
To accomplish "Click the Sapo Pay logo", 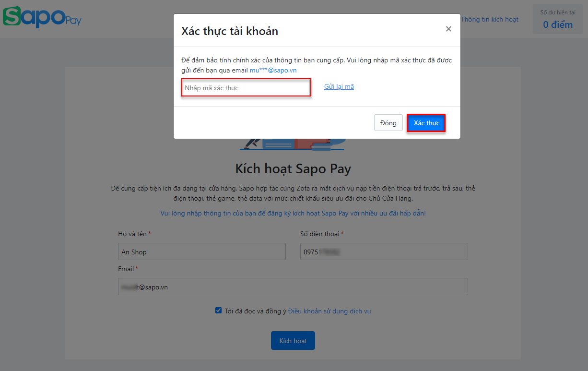I will tap(42, 17).
